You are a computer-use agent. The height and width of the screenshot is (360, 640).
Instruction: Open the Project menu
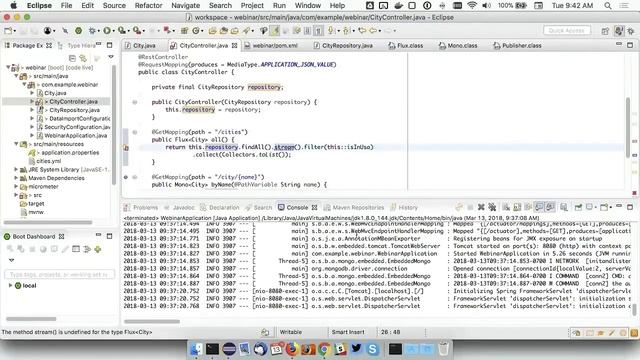252,5
